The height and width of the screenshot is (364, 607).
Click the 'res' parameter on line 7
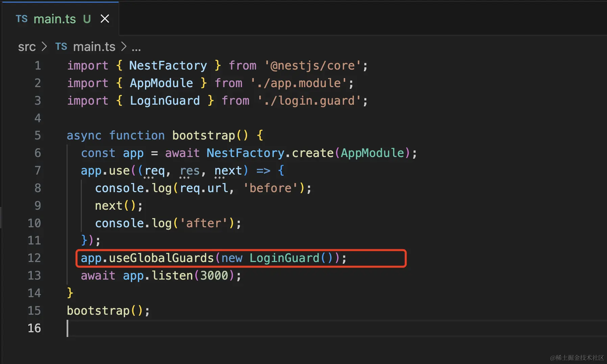coord(190,171)
